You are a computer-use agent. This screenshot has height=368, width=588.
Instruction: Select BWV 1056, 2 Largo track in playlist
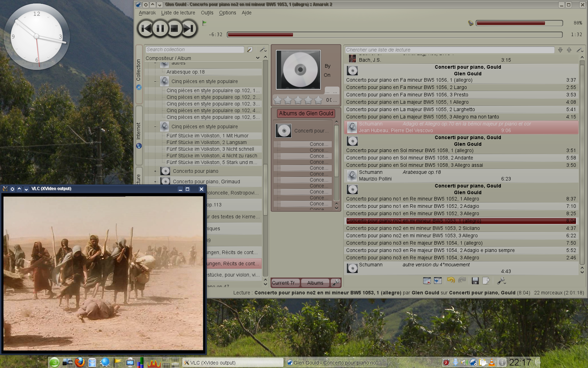point(461,87)
